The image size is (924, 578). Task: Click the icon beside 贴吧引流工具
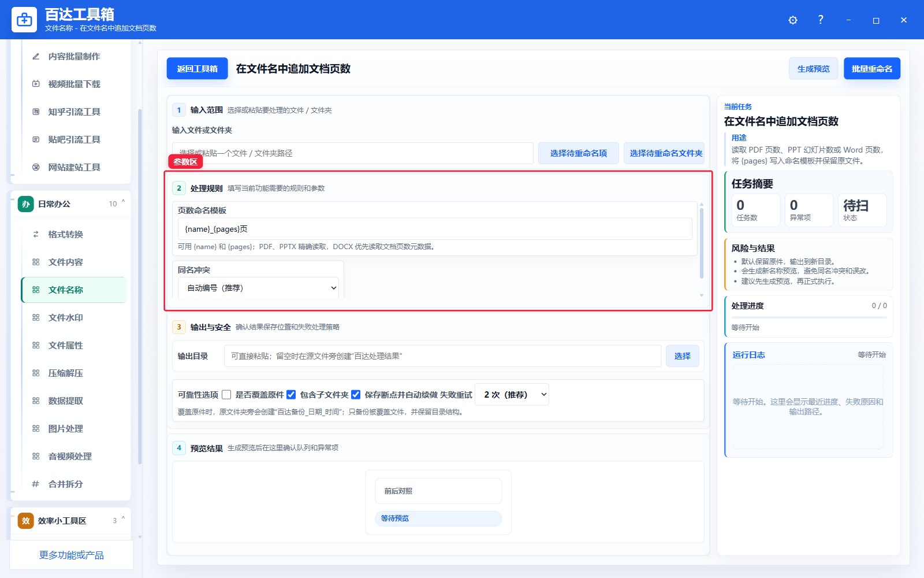click(x=36, y=140)
